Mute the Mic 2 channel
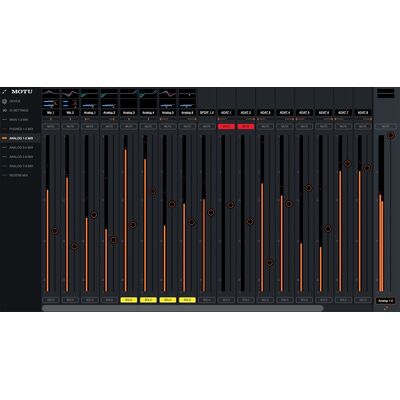The width and height of the screenshot is (400, 400). 70,127
